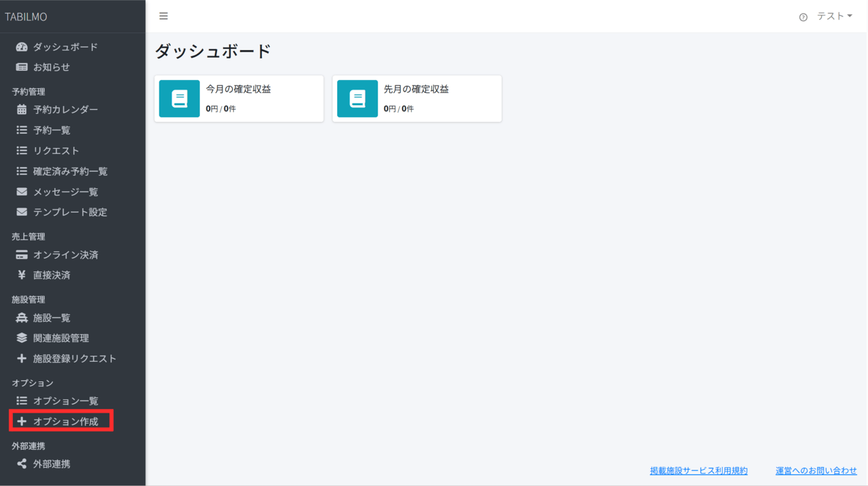Select リクエスト menu item
Screen dimensions: 868x486
tap(56, 151)
